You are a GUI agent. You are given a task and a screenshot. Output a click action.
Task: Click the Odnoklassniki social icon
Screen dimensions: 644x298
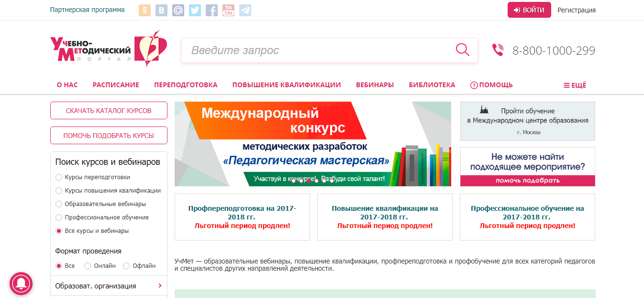(x=144, y=10)
